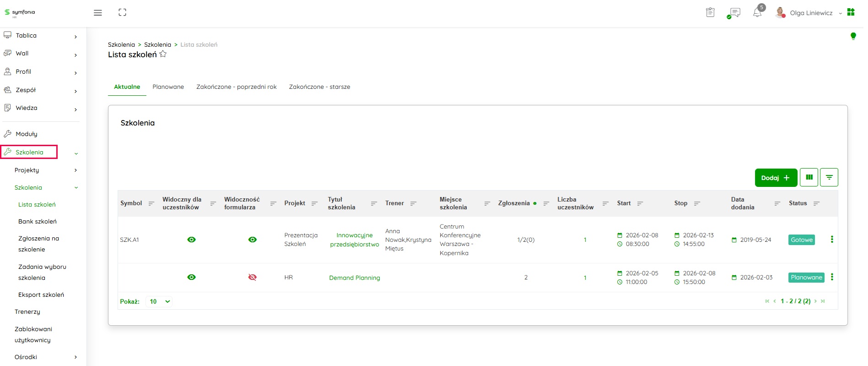Open row actions menu for SZK.A1

(x=832, y=239)
